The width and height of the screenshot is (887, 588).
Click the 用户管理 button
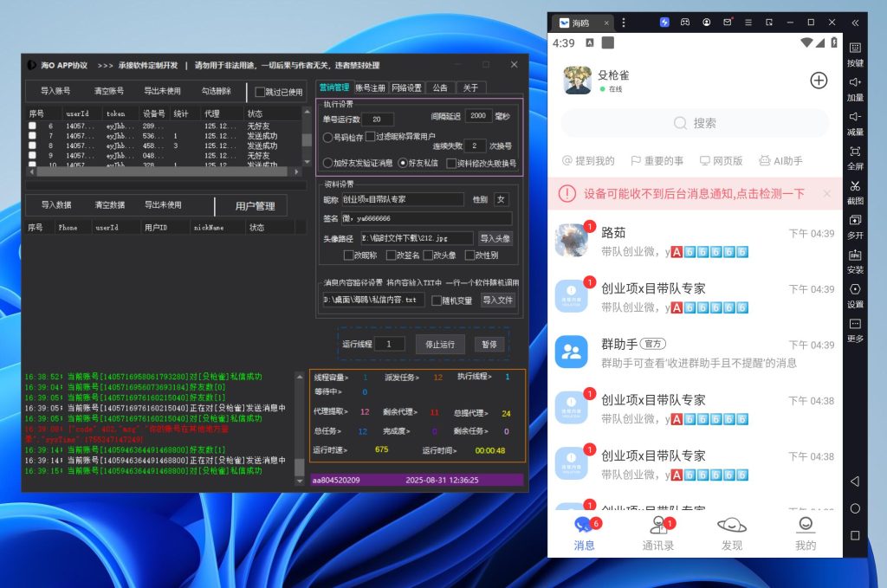255,206
